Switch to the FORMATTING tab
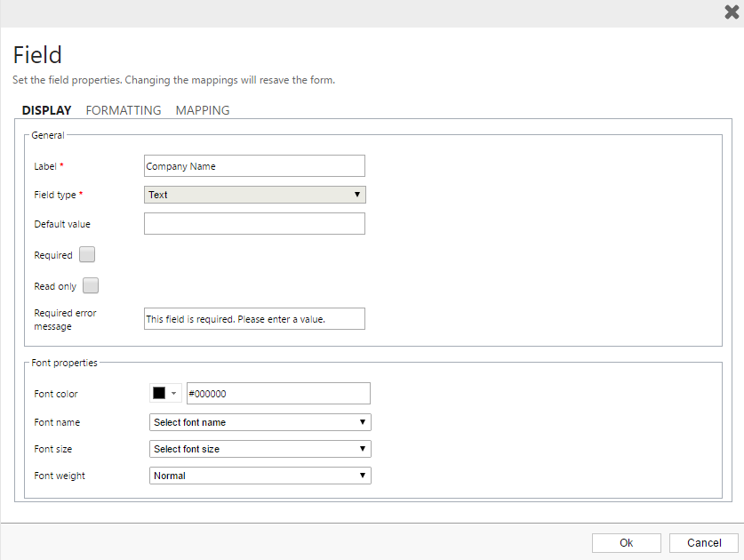The width and height of the screenshot is (744, 560). pos(123,110)
